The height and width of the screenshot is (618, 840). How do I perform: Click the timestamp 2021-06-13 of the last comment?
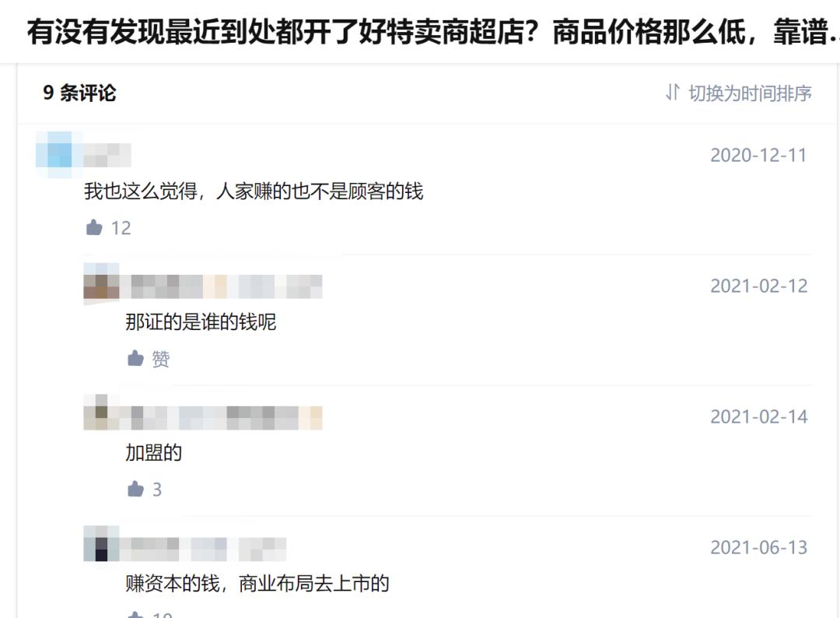[x=759, y=549]
